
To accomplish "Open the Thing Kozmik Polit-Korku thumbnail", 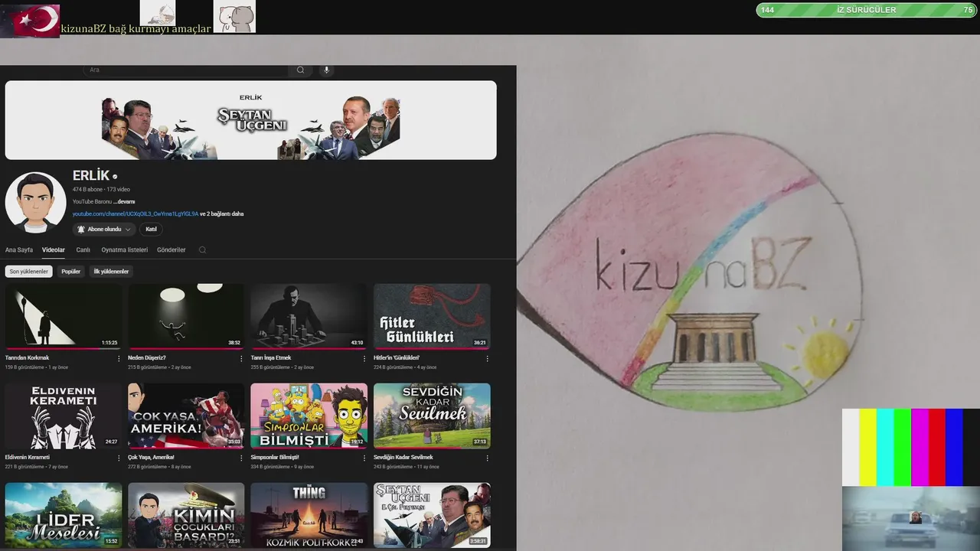I will point(309,515).
